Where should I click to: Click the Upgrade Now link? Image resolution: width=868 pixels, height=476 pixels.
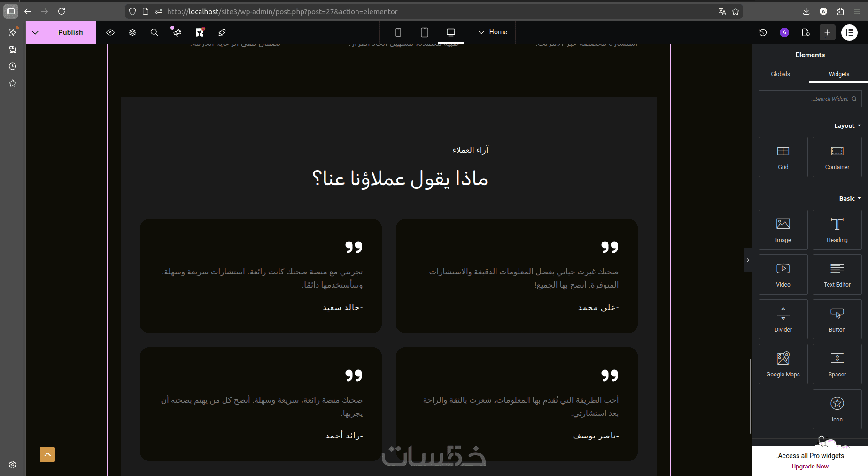click(810, 467)
